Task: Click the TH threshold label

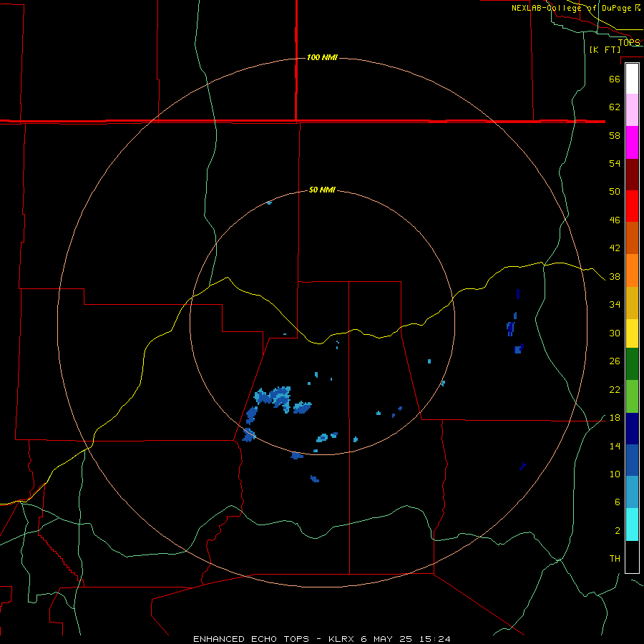Action: 615,559
